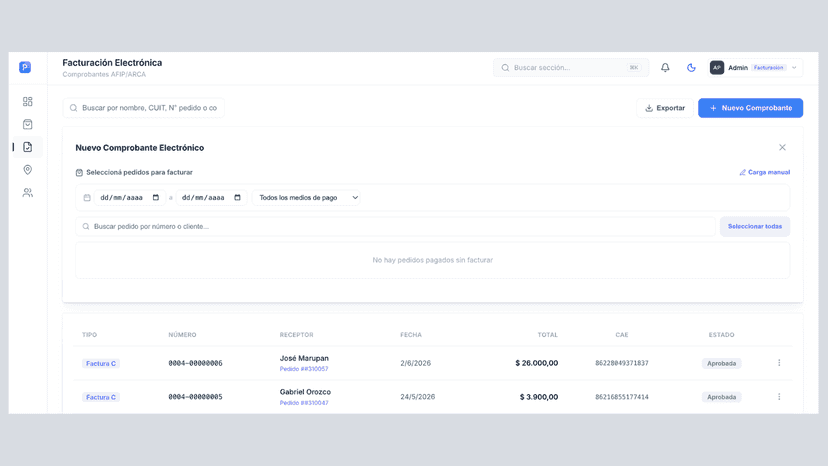This screenshot has height=466, width=828.
Task: Open row menu for Gabriel Orozco invoice
Action: 779,397
